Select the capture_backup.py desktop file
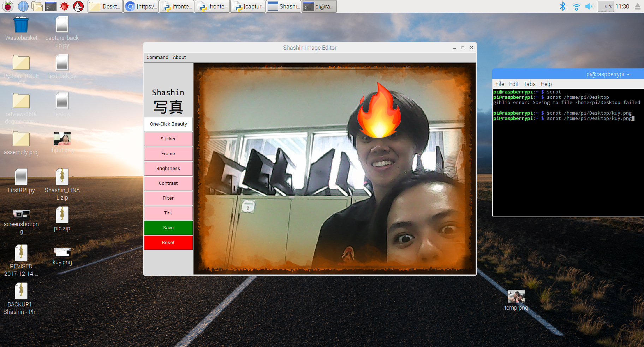Screen dimensions: 644x347 click(62, 32)
